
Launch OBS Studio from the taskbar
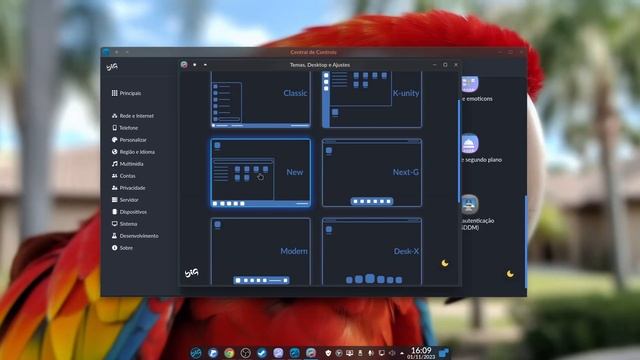click(x=245, y=353)
